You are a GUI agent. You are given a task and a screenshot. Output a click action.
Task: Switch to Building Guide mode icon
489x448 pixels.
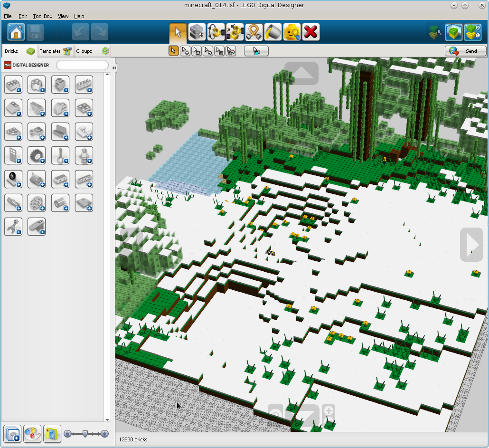(x=473, y=32)
